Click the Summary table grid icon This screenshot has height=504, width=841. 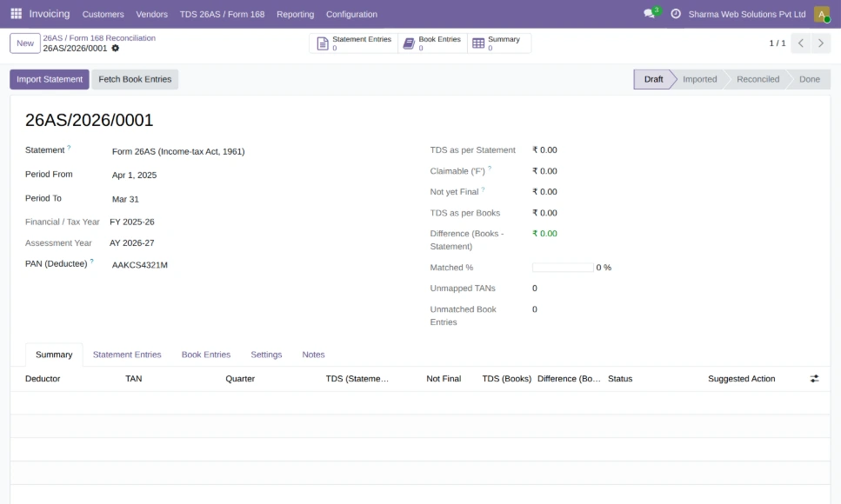(478, 43)
